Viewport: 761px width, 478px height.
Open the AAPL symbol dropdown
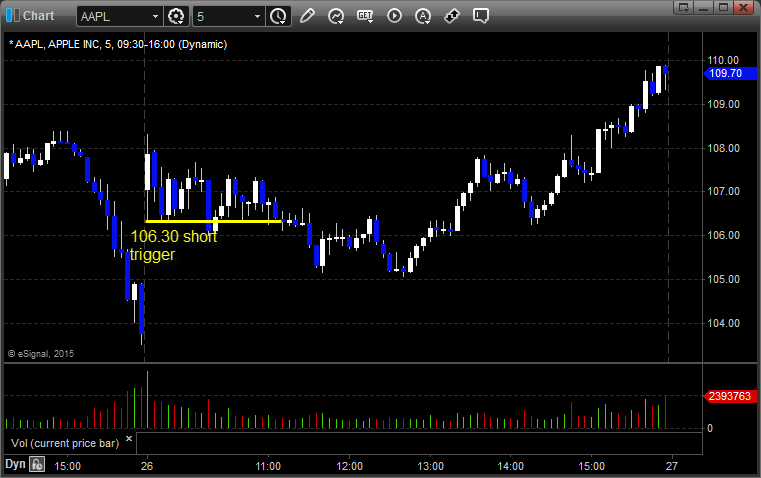coord(155,16)
